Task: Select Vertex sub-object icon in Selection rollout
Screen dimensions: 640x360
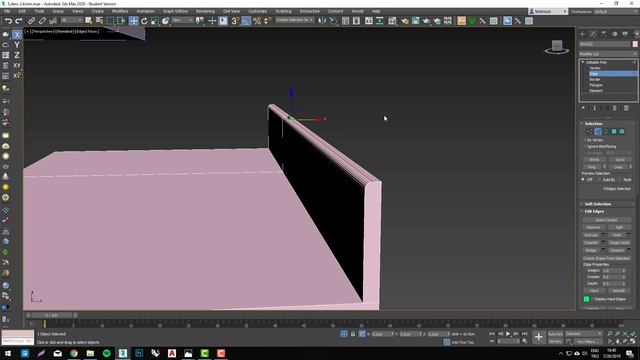Action: click(x=590, y=131)
